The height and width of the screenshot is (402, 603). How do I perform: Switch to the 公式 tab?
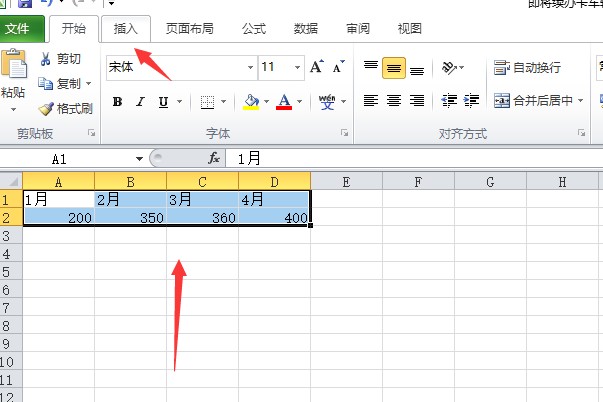tap(254, 28)
